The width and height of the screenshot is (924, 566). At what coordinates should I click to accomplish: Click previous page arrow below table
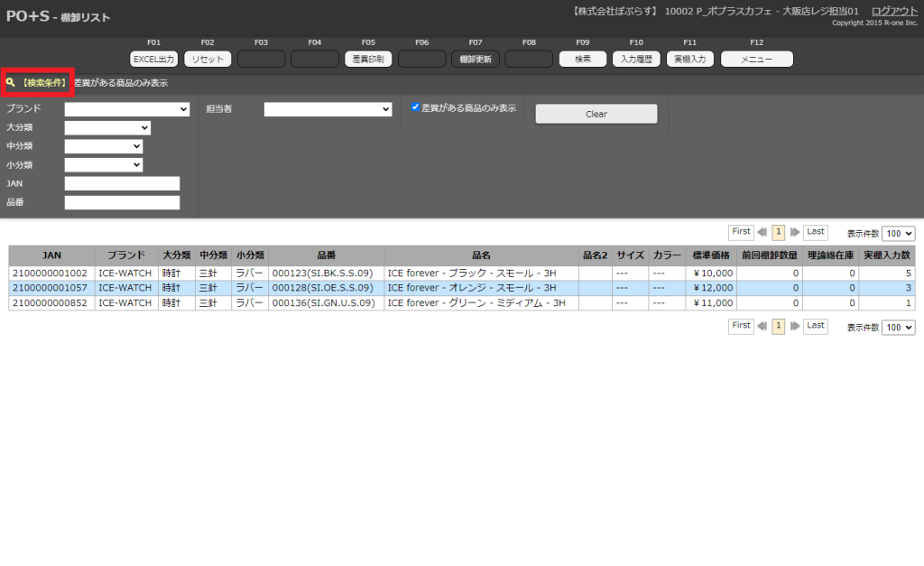[x=762, y=326]
